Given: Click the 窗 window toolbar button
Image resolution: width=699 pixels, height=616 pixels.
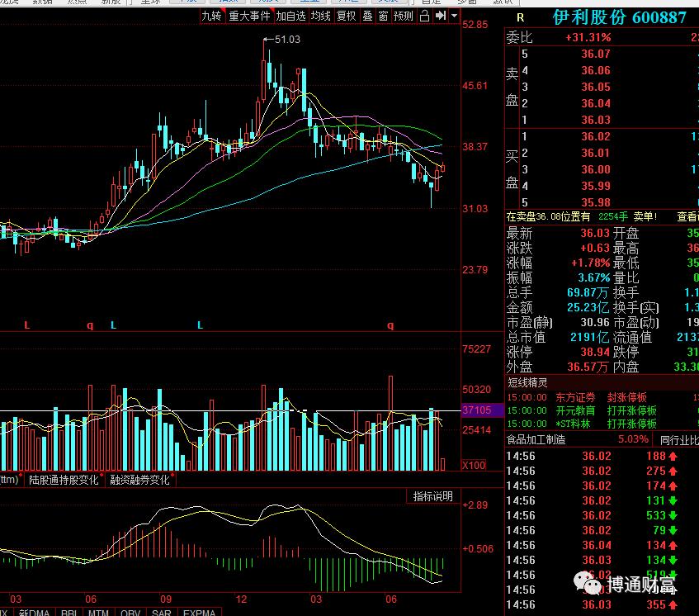Looking at the screenshot, I should click(x=384, y=16).
